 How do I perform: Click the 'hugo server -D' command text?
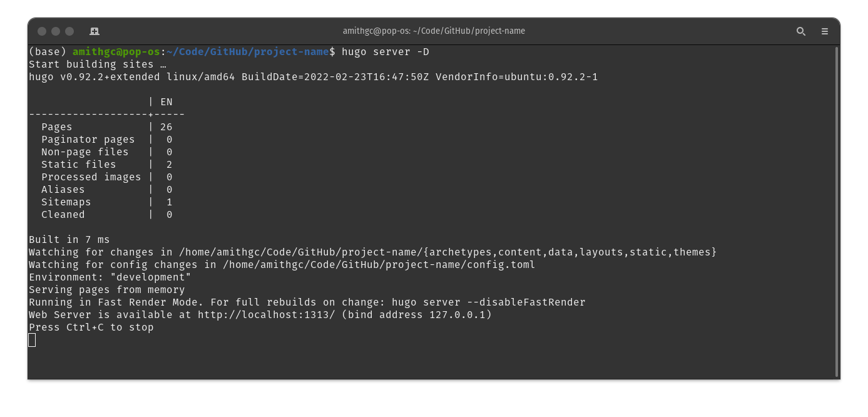(x=385, y=51)
